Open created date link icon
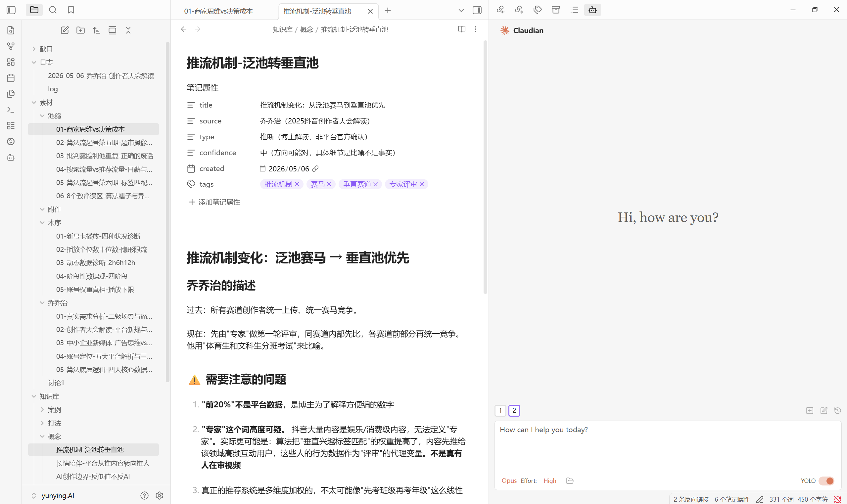Image resolution: width=847 pixels, height=504 pixels. pyautogui.click(x=315, y=168)
